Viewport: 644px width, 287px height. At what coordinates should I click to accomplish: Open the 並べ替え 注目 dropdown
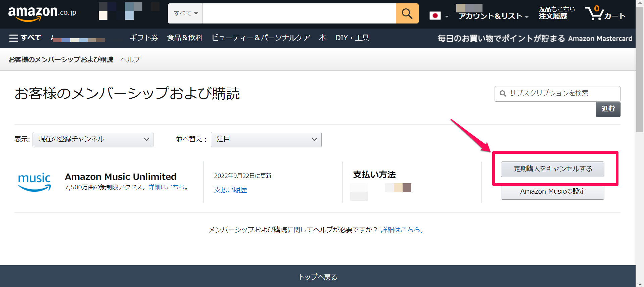point(266,140)
